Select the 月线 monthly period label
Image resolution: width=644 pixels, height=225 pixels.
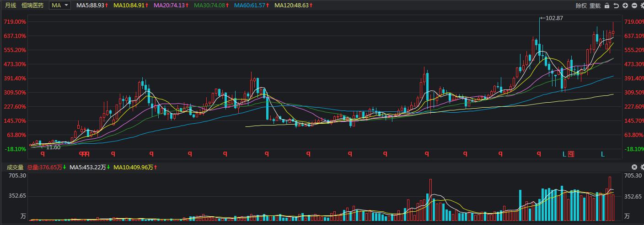(x=11, y=5)
